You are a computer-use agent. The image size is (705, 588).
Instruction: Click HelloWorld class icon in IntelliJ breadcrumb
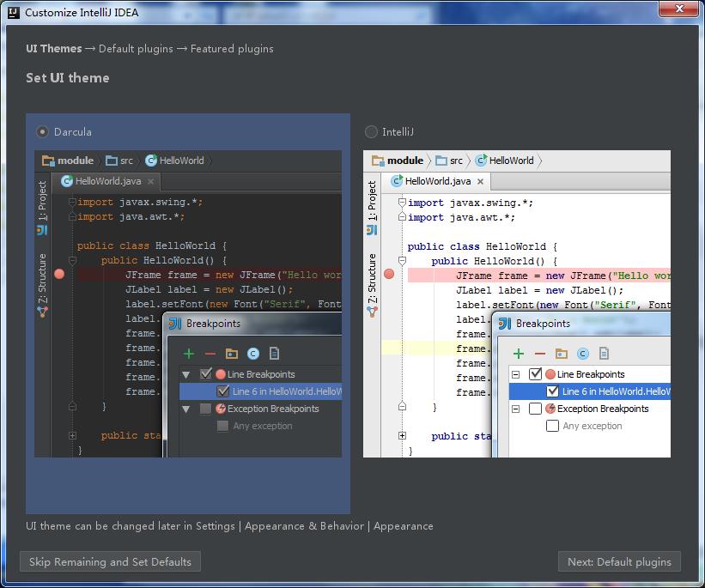click(481, 161)
